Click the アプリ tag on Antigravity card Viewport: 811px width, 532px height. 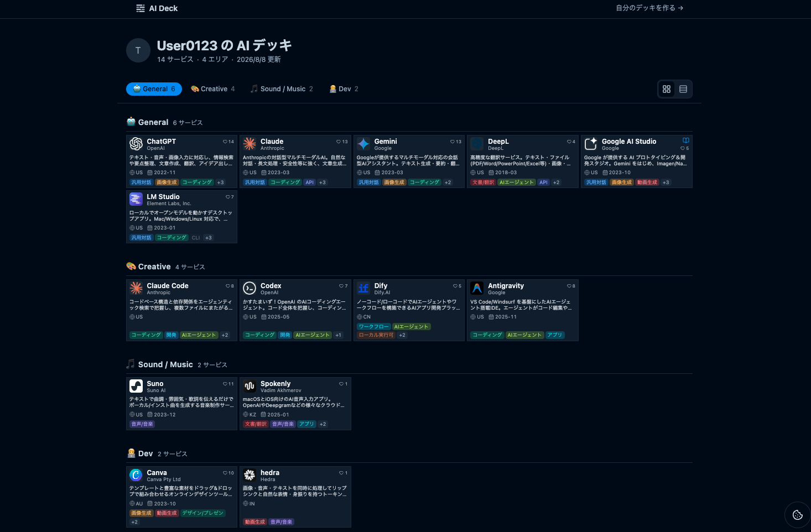tap(554, 335)
